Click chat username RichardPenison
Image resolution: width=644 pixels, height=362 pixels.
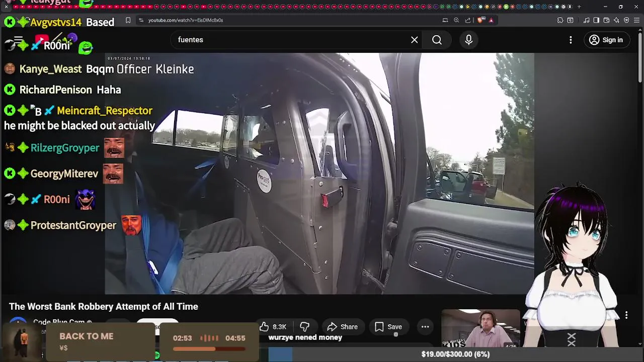[55, 90]
